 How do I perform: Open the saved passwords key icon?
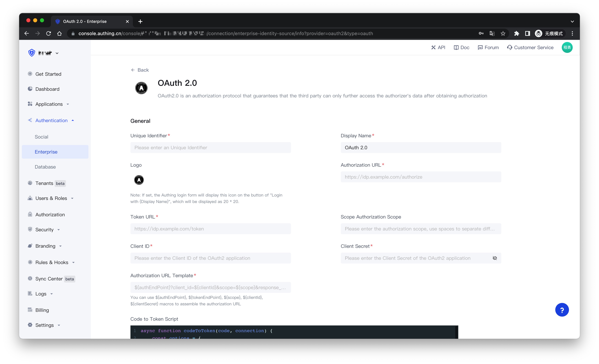click(x=481, y=33)
